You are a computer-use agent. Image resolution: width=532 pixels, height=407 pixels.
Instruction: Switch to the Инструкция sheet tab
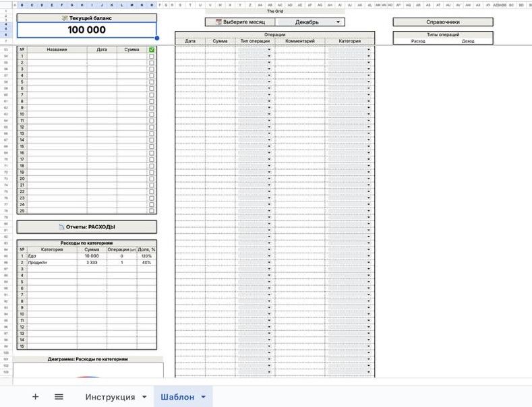[110, 397]
